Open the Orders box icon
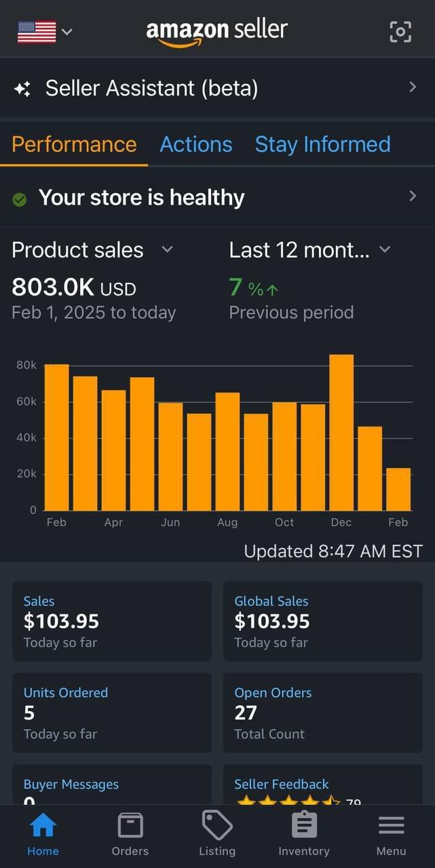Viewport: 435px width, 868px height. pos(130,827)
